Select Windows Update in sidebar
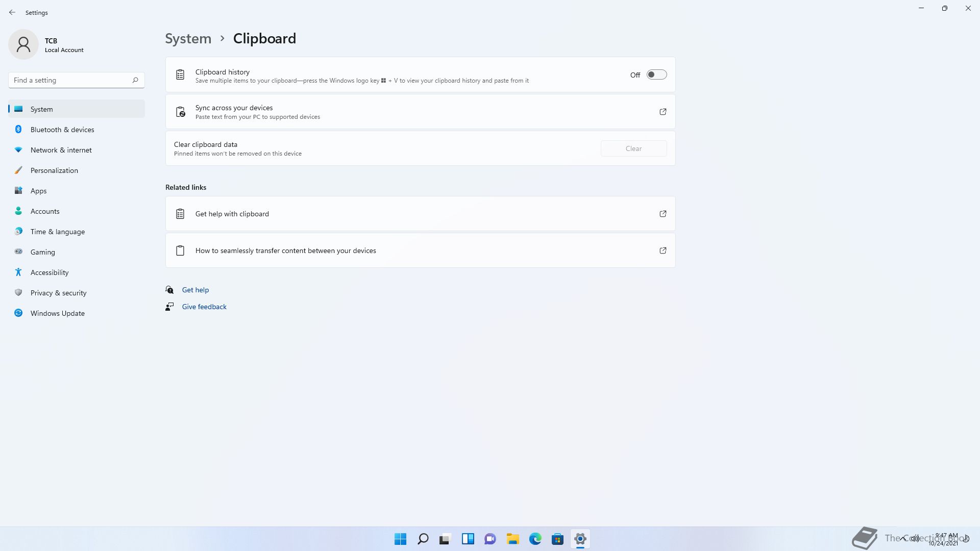This screenshot has height=551, width=980. click(x=58, y=313)
